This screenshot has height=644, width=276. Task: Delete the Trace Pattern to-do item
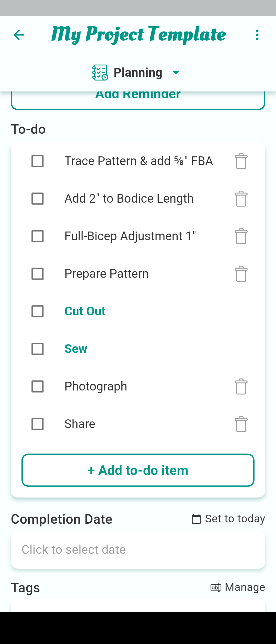tap(241, 161)
